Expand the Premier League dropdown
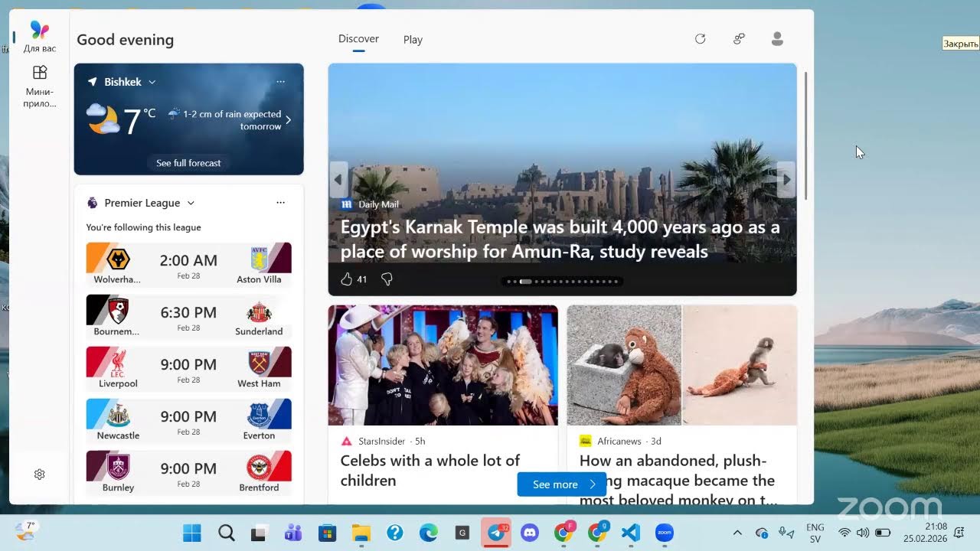The image size is (980, 551). point(191,203)
